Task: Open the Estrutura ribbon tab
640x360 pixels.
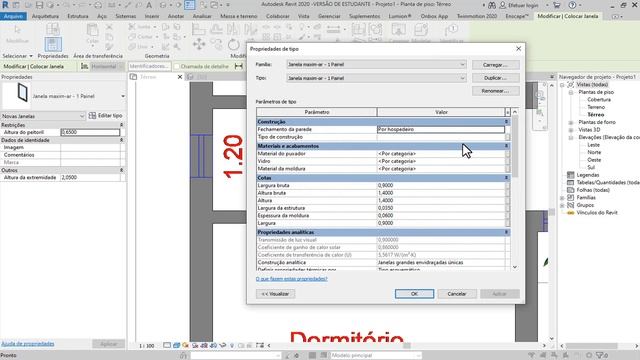Action: pos(78,16)
